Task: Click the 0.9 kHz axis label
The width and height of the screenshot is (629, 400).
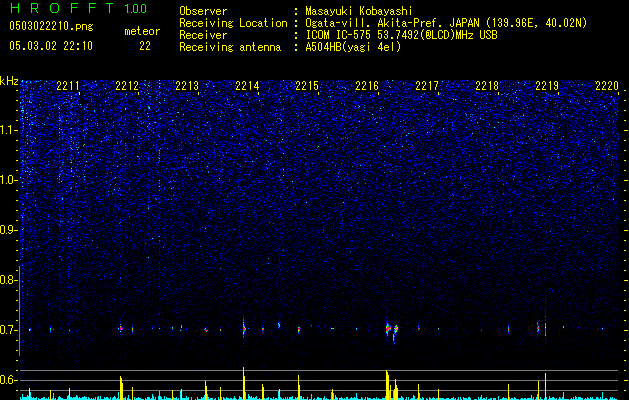Action: tap(8, 230)
